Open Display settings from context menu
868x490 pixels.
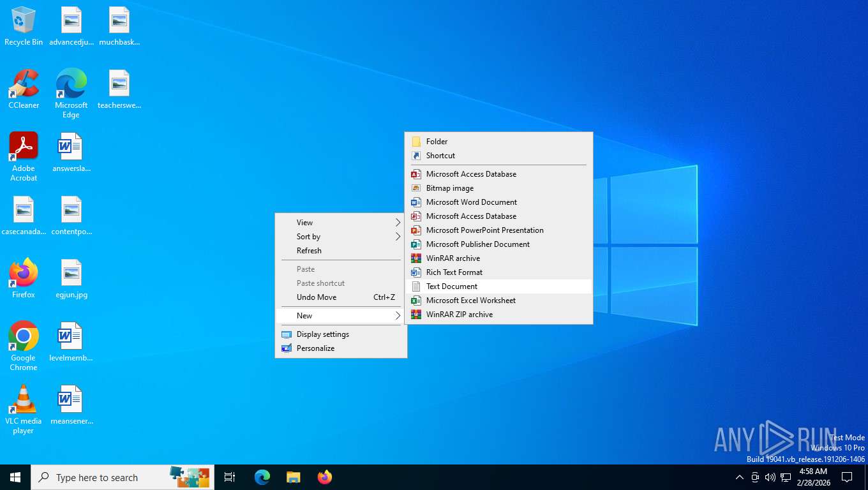341,334
